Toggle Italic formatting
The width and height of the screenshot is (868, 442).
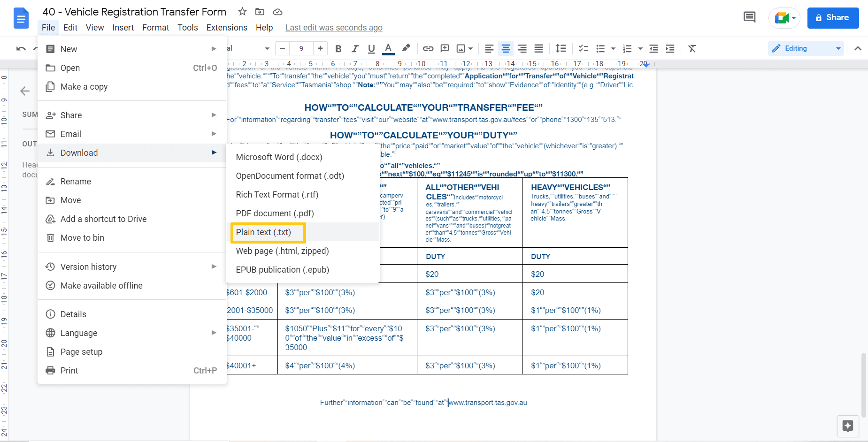[x=355, y=48]
